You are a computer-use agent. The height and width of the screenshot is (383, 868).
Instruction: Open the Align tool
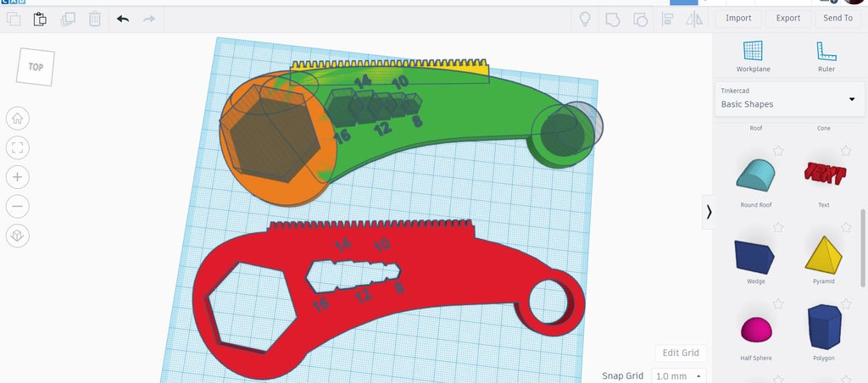pyautogui.click(x=668, y=19)
